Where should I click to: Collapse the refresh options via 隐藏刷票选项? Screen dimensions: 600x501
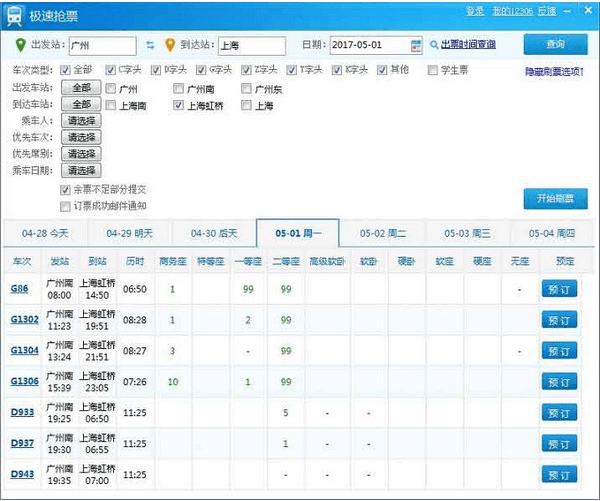[554, 72]
